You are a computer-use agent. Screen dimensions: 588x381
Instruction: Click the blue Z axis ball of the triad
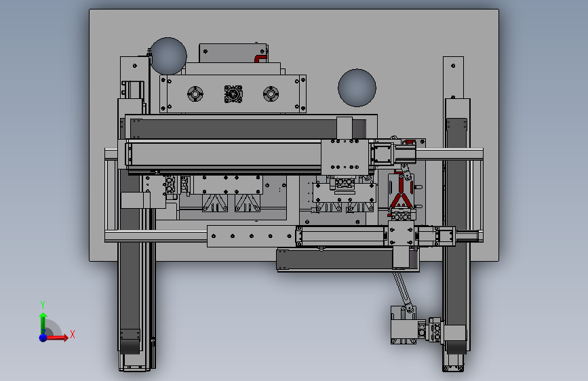[43, 338]
